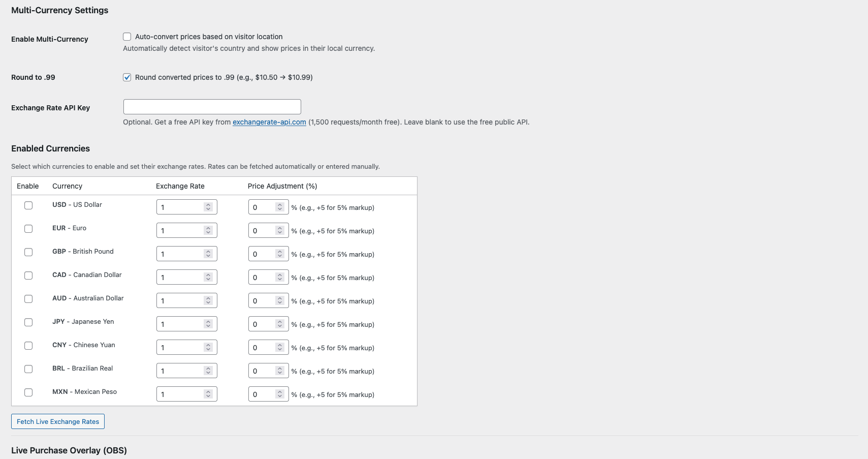Screen dimensions: 868x459
Task: Enable the EUR - Euro currency
Action: tap(28, 228)
